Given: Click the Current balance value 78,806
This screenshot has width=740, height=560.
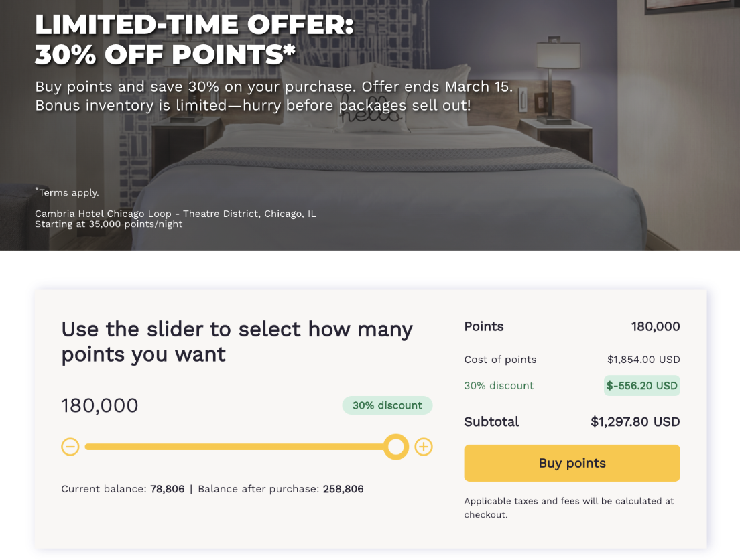Looking at the screenshot, I should click(168, 489).
